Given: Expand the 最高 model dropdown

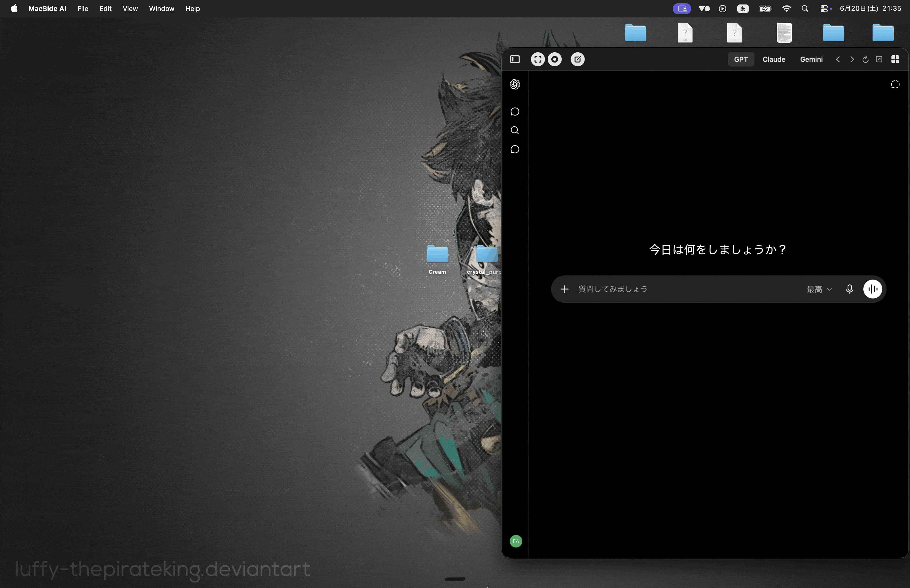Looking at the screenshot, I should click(x=819, y=290).
